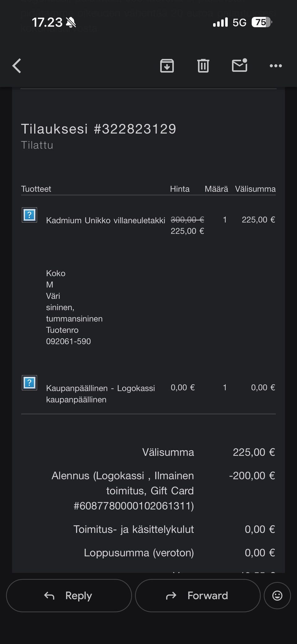Tap the battery indicator showing 75

pos(261,22)
